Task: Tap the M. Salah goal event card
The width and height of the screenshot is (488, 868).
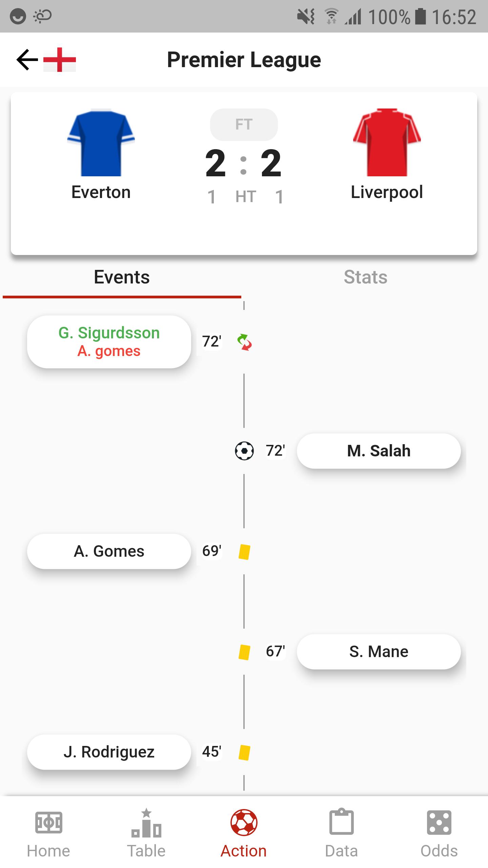Action: coord(379,451)
